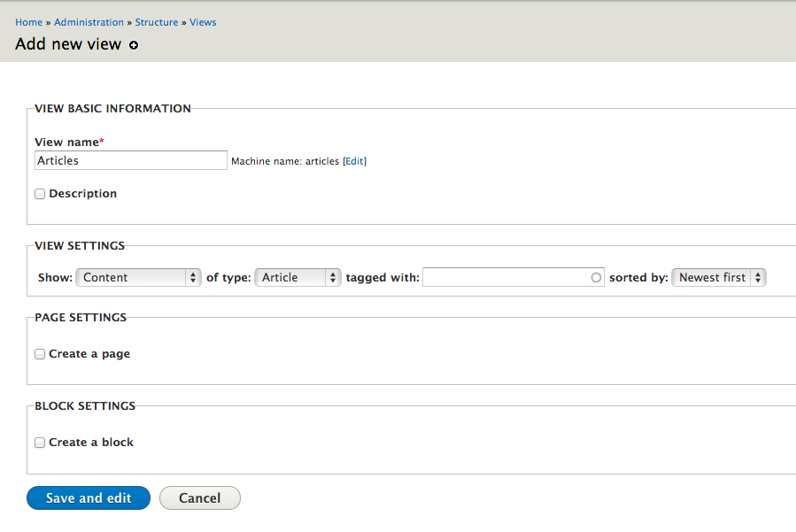Check the Create a block checkbox
This screenshot has width=796, height=532.
tap(40, 443)
